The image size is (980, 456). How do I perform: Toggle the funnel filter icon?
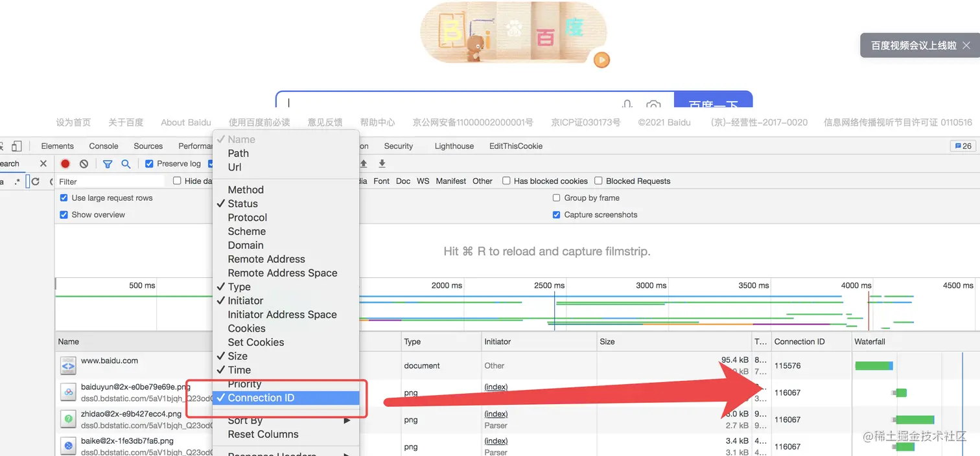108,164
